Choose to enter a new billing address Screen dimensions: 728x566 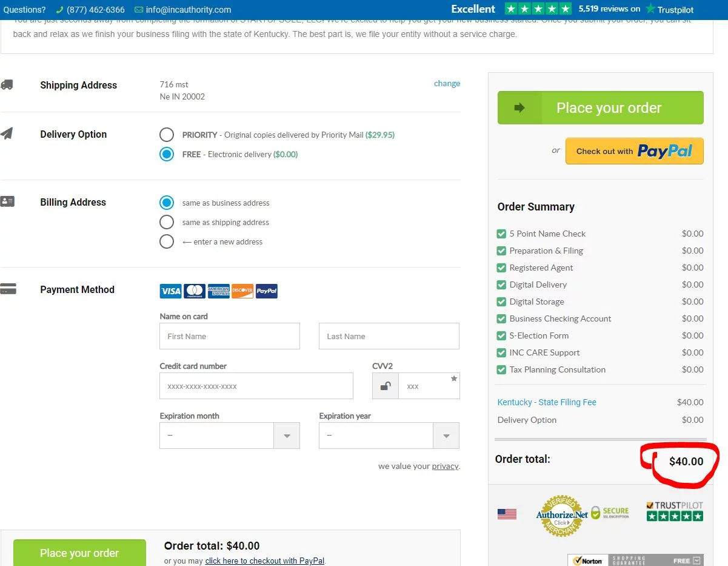(167, 241)
